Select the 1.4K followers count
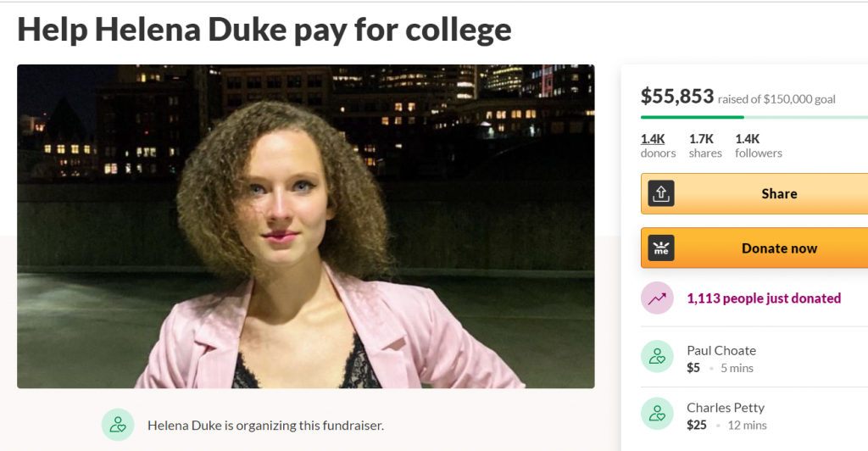Image resolution: width=868 pixels, height=451 pixels. (758, 145)
